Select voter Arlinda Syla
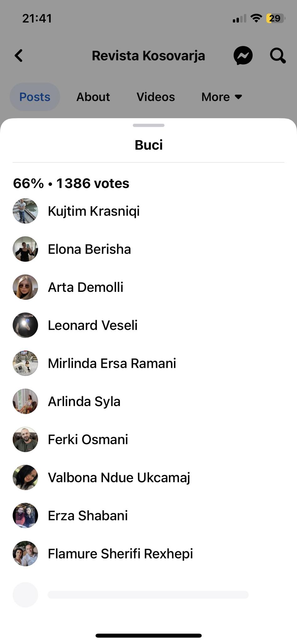Viewport: 297px width, 644px height. point(84,401)
